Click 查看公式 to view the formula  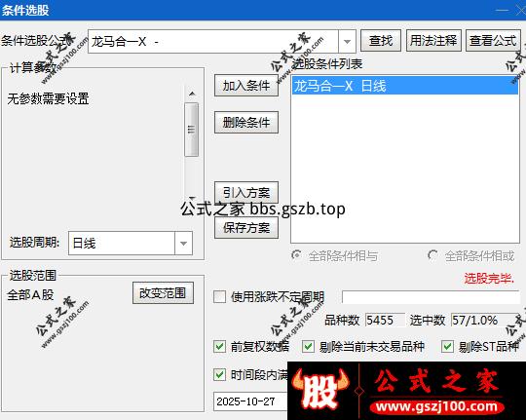click(x=493, y=41)
